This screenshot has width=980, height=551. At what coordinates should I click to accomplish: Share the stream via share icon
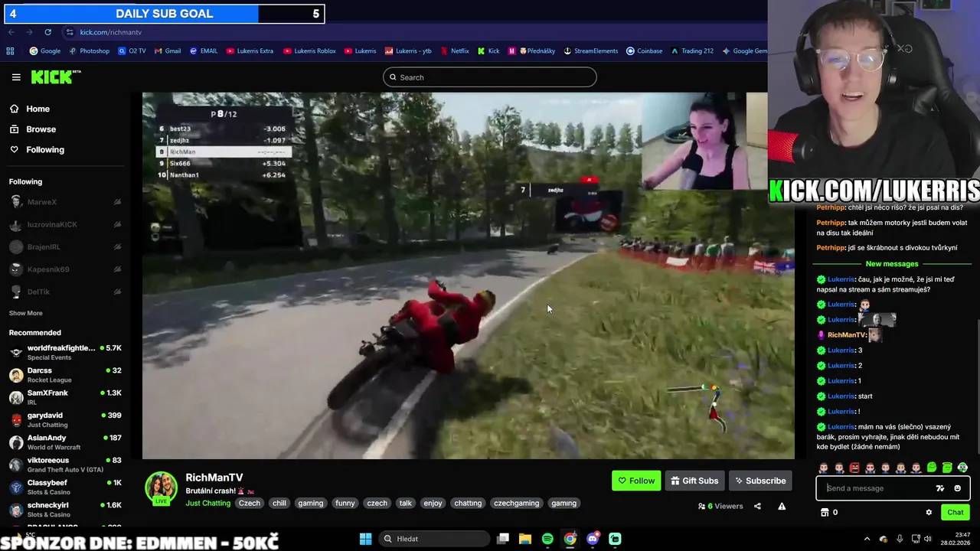[x=757, y=506]
